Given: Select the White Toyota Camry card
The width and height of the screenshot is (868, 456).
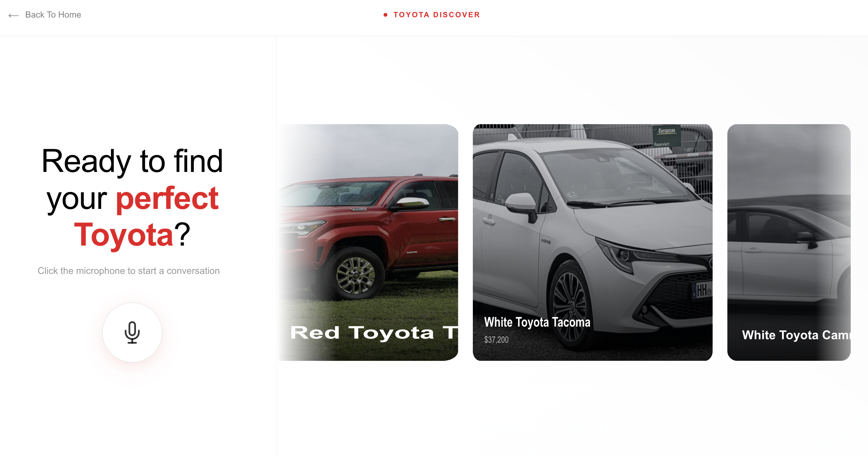Looking at the screenshot, I should pos(789,242).
